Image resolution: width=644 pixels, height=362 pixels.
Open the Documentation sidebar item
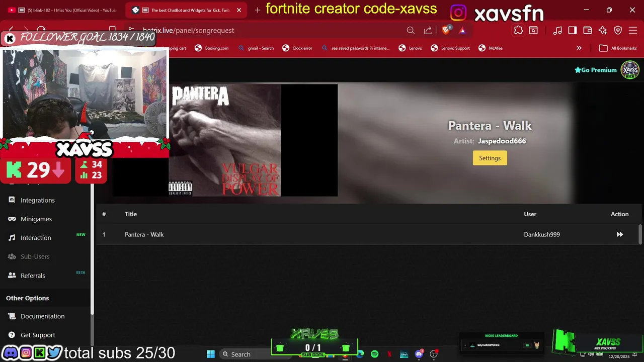(x=42, y=316)
